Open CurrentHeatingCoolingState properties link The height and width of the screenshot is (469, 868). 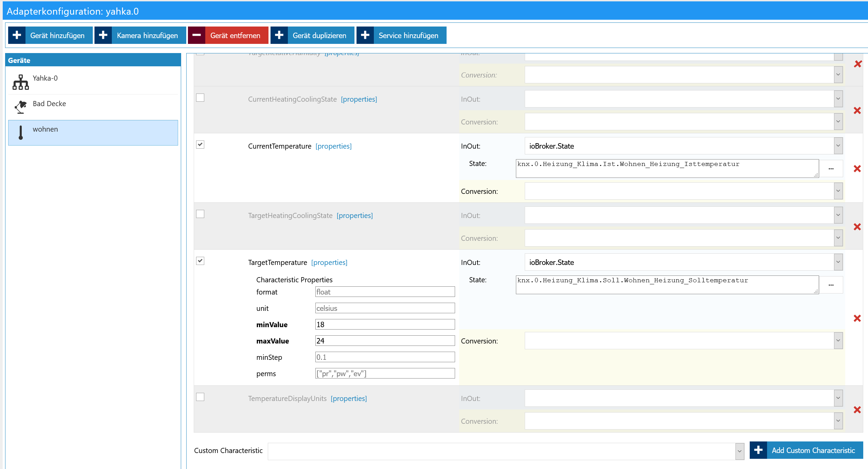[359, 99]
